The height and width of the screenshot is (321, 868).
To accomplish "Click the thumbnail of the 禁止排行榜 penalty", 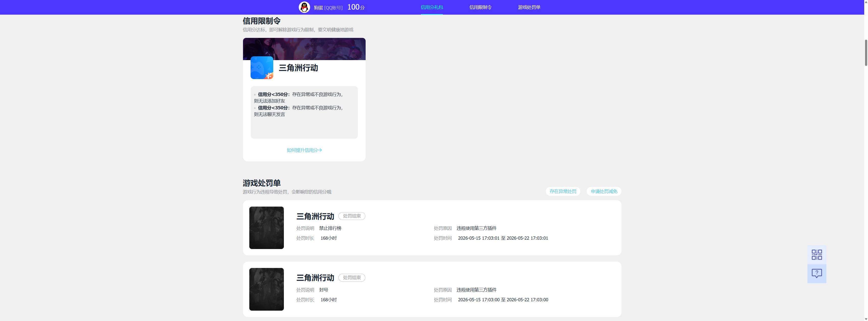I will pos(266,228).
